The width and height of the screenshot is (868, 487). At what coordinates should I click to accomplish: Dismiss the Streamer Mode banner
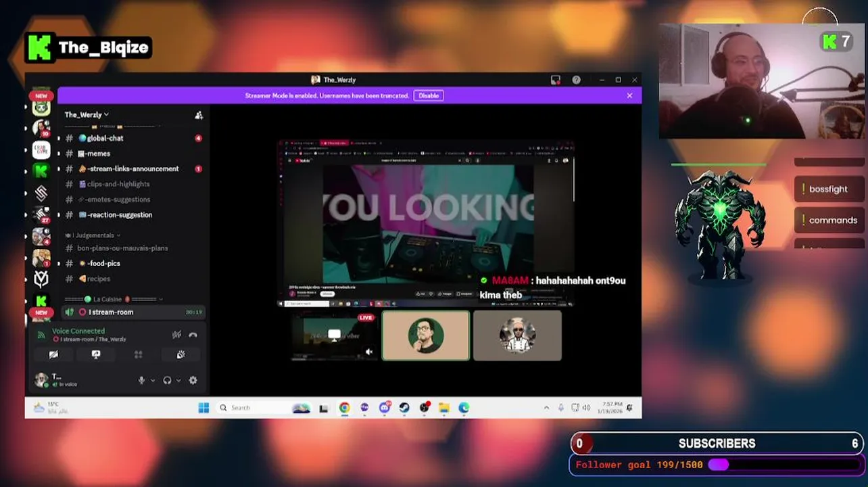629,95
